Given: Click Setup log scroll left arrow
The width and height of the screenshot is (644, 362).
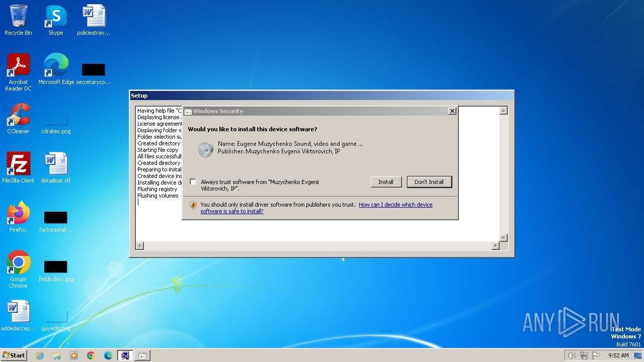Looking at the screenshot, I should [140, 246].
